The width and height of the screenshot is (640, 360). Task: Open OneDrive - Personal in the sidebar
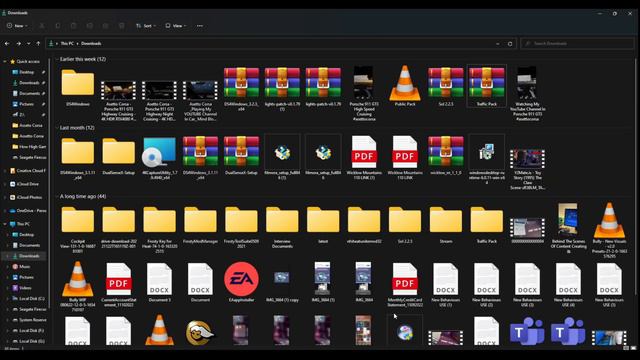pos(28,211)
